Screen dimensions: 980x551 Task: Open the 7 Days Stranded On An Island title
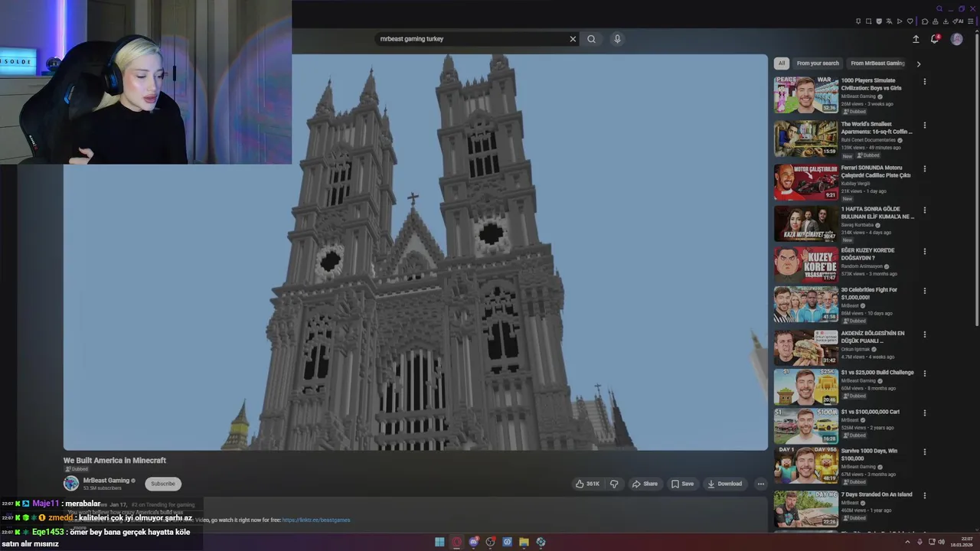[x=877, y=494]
